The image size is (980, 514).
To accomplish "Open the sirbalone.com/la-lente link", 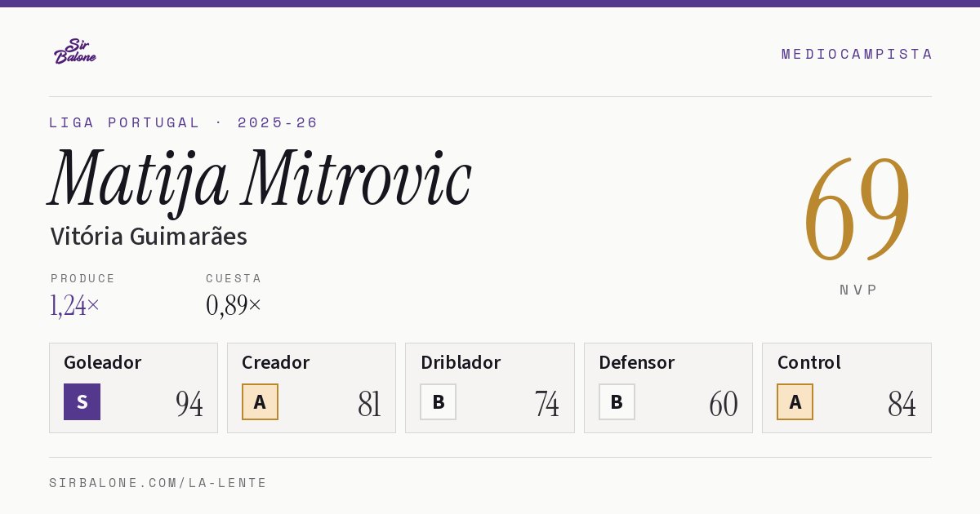I will [x=158, y=483].
